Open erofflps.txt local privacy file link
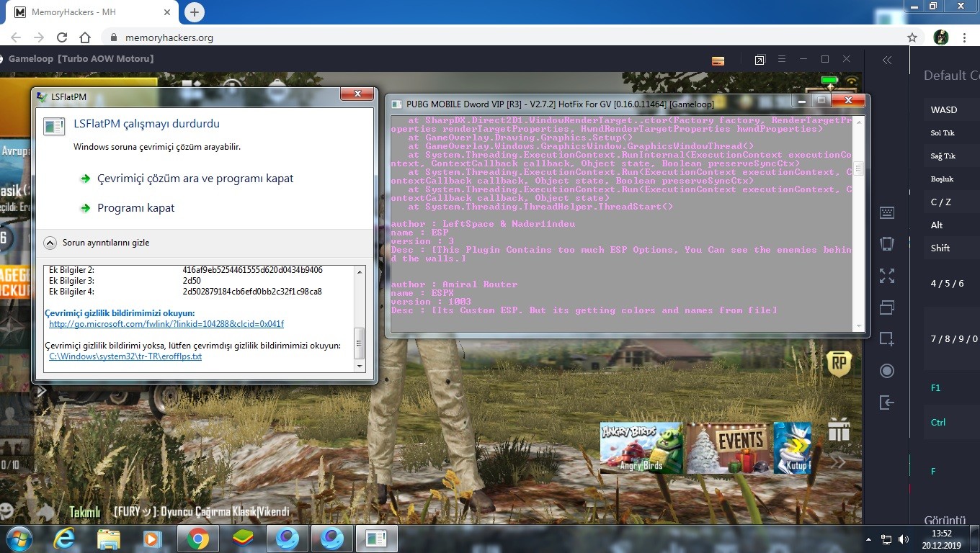This screenshot has height=553, width=980. click(125, 356)
